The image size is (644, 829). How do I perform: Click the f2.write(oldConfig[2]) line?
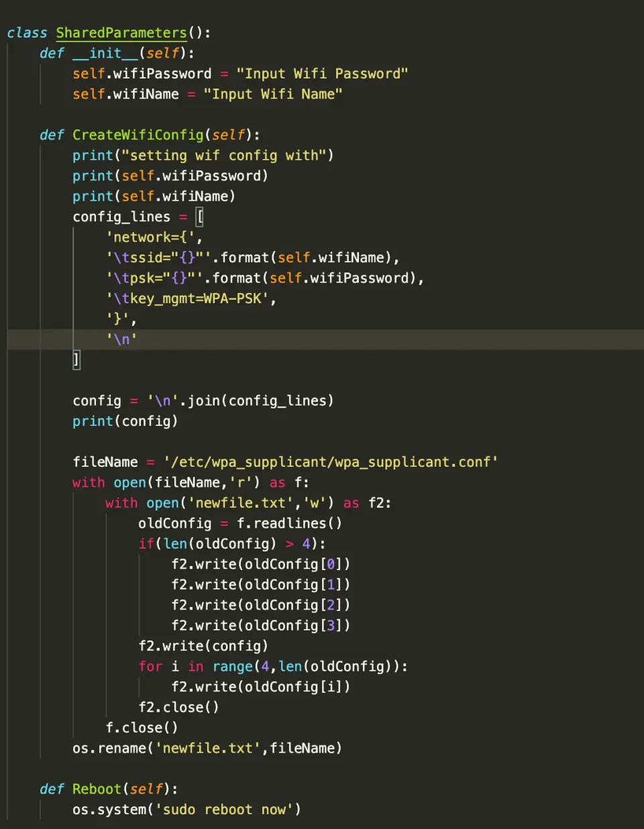coord(261,606)
